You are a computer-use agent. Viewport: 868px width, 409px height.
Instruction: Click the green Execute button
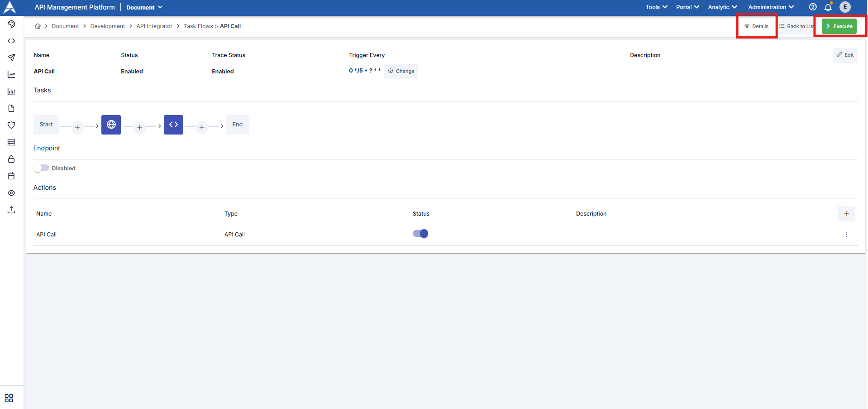point(839,26)
